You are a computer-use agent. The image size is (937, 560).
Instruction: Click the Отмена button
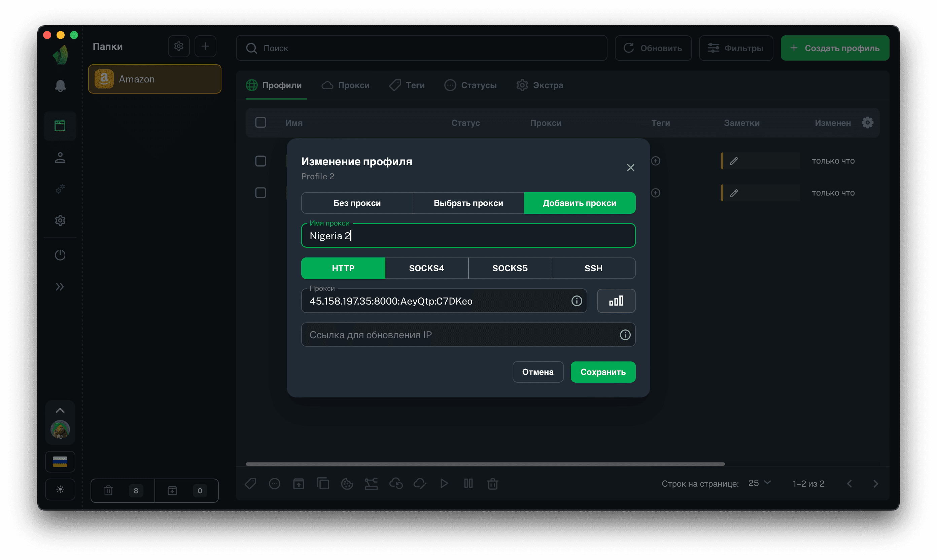click(x=537, y=372)
